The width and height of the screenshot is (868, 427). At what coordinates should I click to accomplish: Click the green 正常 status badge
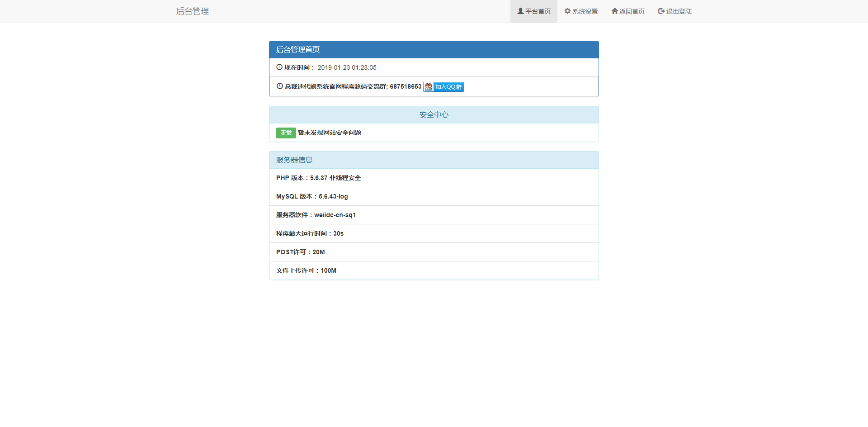pos(286,133)
